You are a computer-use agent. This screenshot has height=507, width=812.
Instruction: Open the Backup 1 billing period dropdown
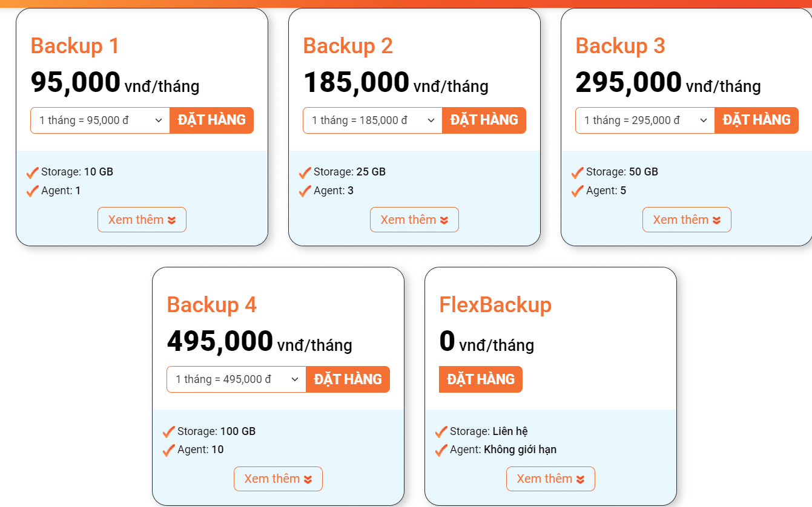click(101, 120)
